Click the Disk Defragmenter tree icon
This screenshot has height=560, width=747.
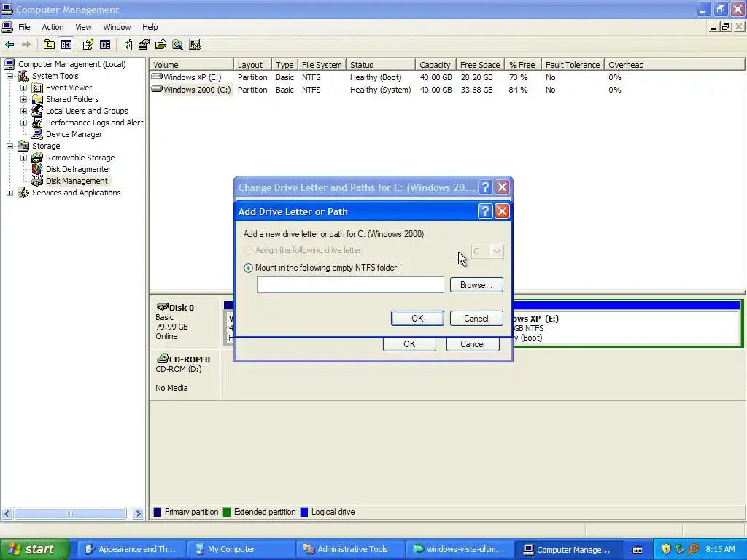pos(37,169)
